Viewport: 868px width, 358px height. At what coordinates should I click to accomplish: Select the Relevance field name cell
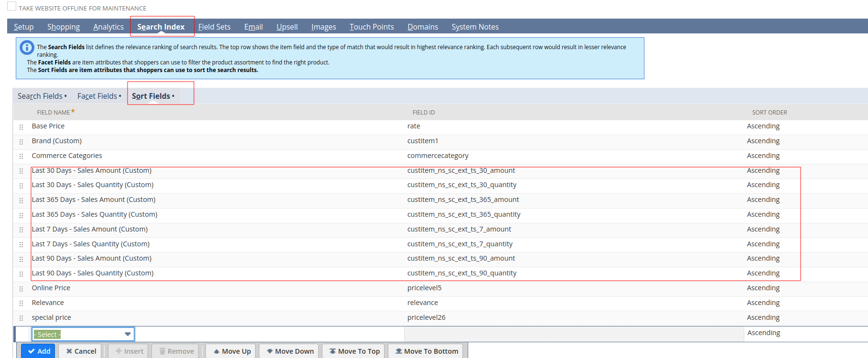(48, 303)
